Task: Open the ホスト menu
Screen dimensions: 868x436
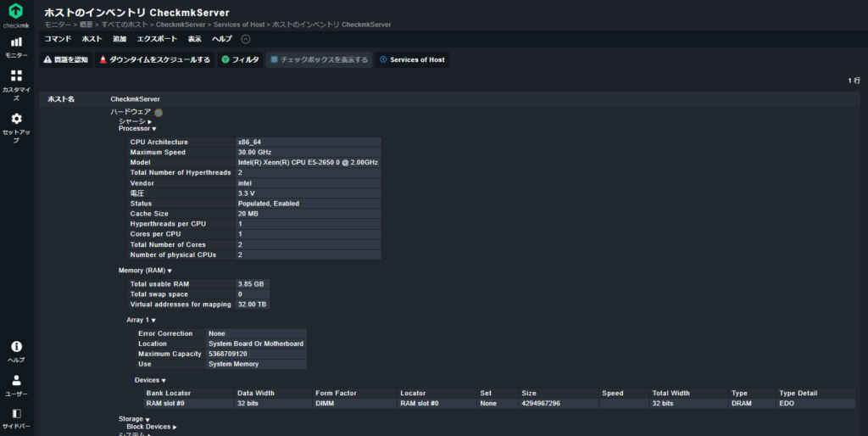Action: pos(92,39)
